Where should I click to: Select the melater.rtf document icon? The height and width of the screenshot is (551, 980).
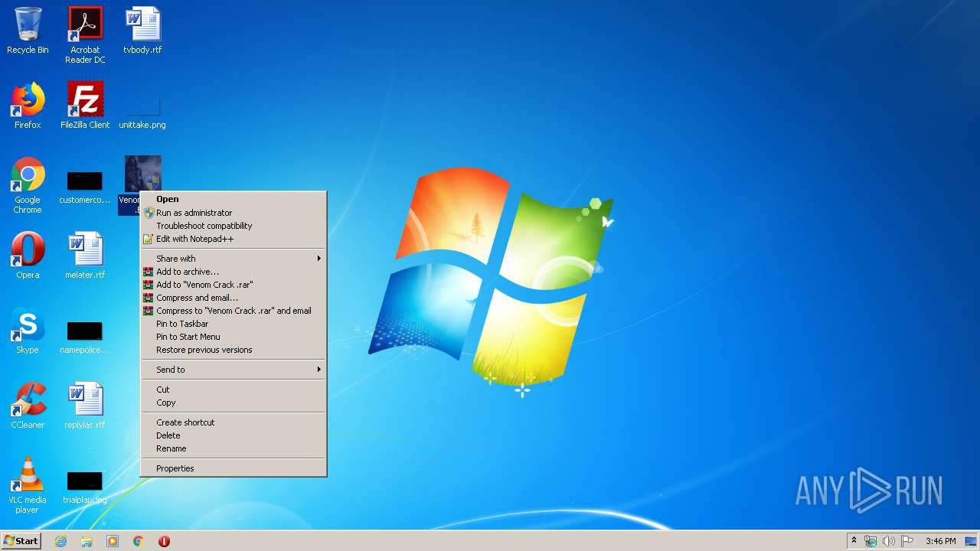(85, 256)
